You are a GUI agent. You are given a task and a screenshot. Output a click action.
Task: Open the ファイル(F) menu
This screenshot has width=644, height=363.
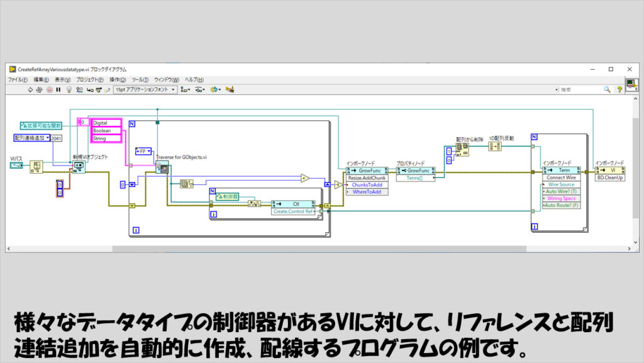point(18,80)
